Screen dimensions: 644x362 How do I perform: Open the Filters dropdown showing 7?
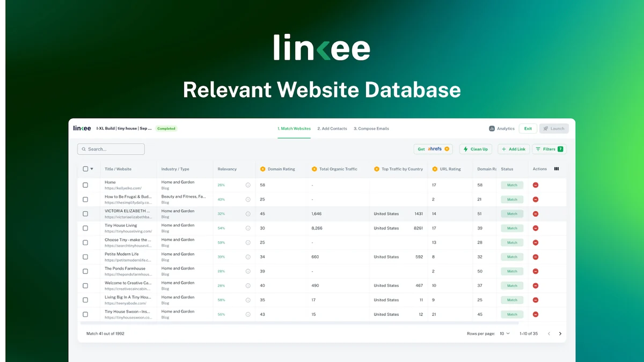pyautogui.click(x=549, y=149)
